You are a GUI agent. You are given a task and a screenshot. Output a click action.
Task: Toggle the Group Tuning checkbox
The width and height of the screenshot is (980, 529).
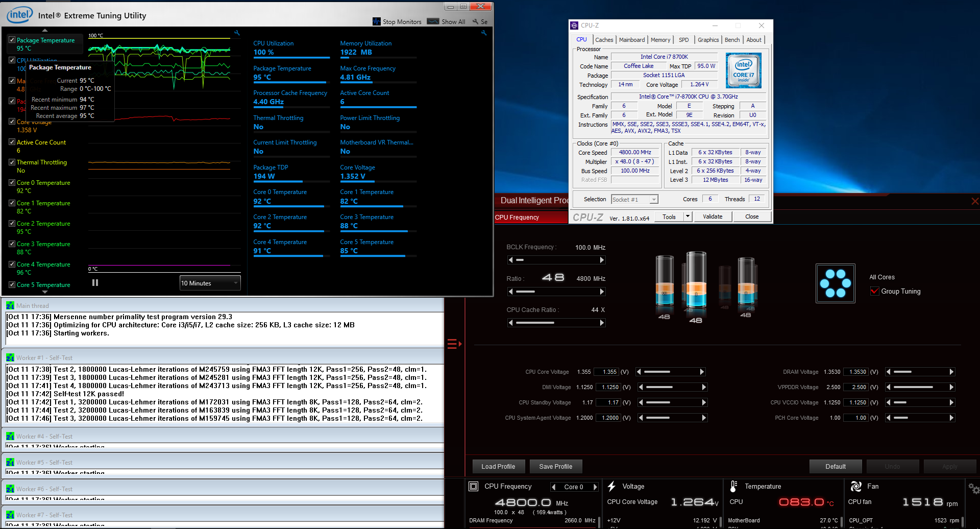pyautogui.click(x=874, y=291)
